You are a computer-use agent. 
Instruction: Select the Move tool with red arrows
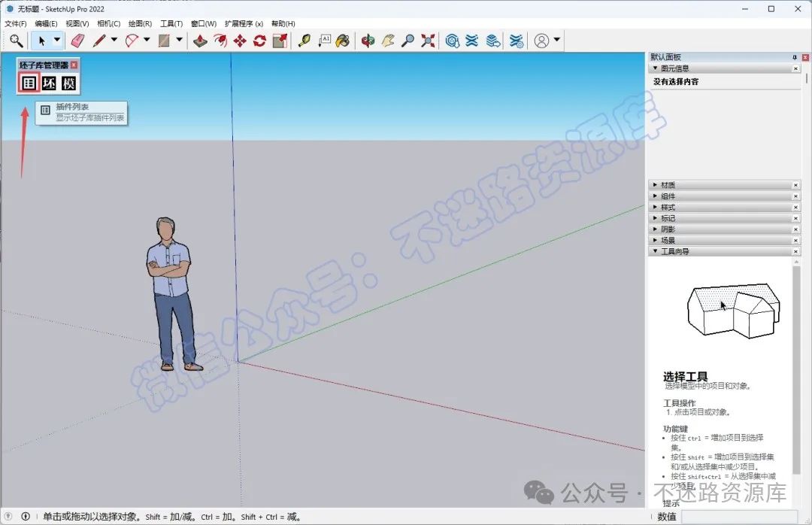click(x=240, y=41)
